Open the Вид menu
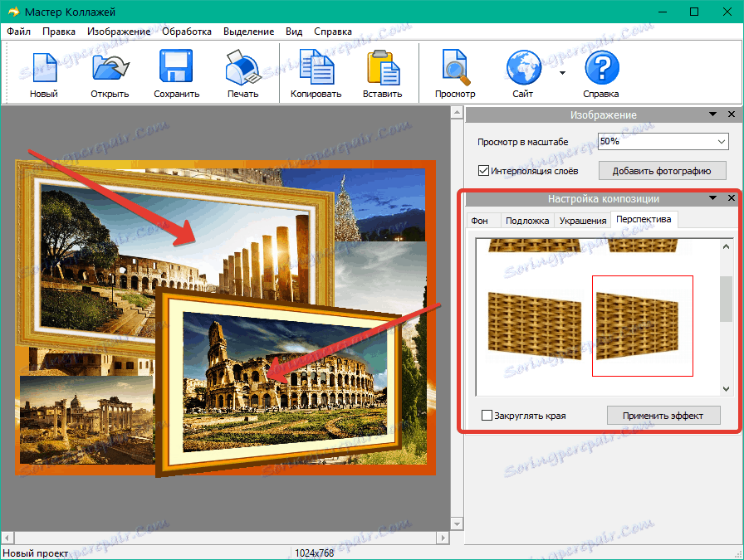Screen dimensions: 744x560 click(294, 32)
